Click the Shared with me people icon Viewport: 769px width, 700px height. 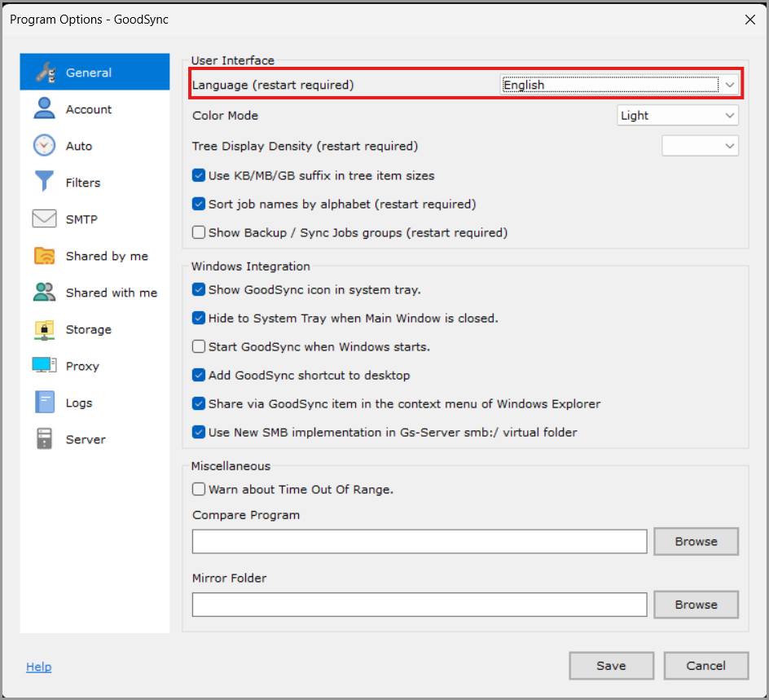[44, 293]
